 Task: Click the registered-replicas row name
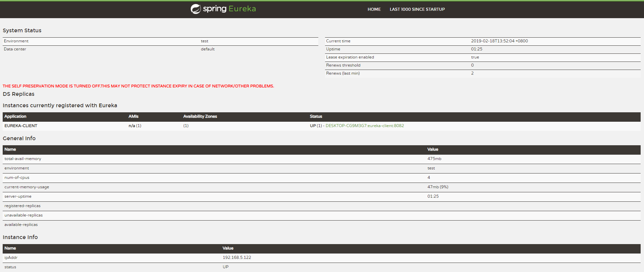click(22, 206)
